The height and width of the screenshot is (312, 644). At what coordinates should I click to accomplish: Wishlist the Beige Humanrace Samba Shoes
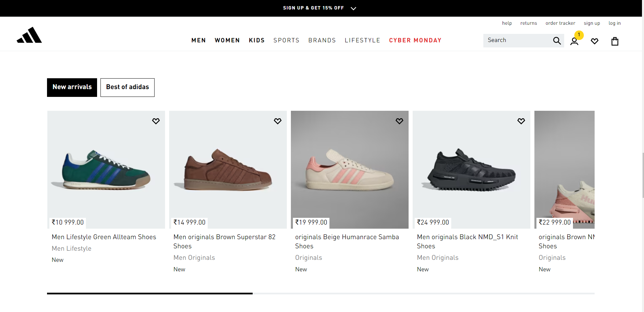point(399,121)
